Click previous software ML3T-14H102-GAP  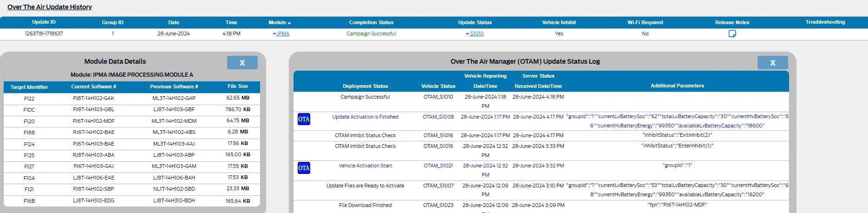tap(174, 98)
